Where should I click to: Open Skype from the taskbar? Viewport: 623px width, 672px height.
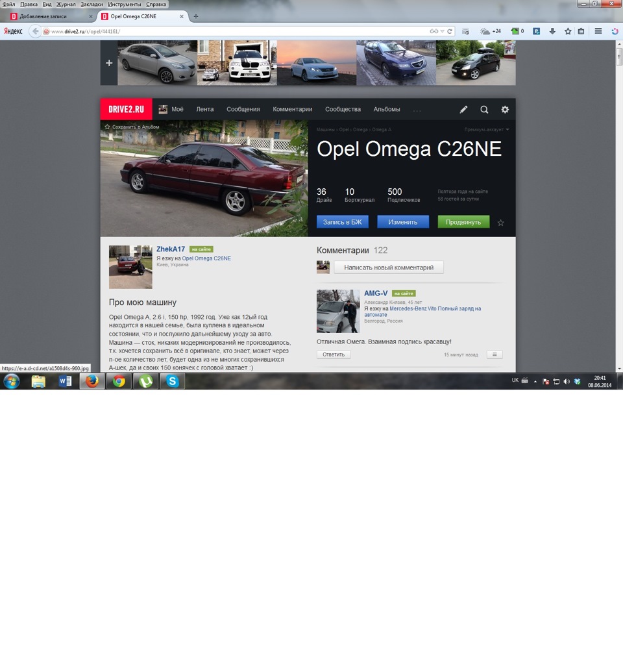[x=172, y=381]
